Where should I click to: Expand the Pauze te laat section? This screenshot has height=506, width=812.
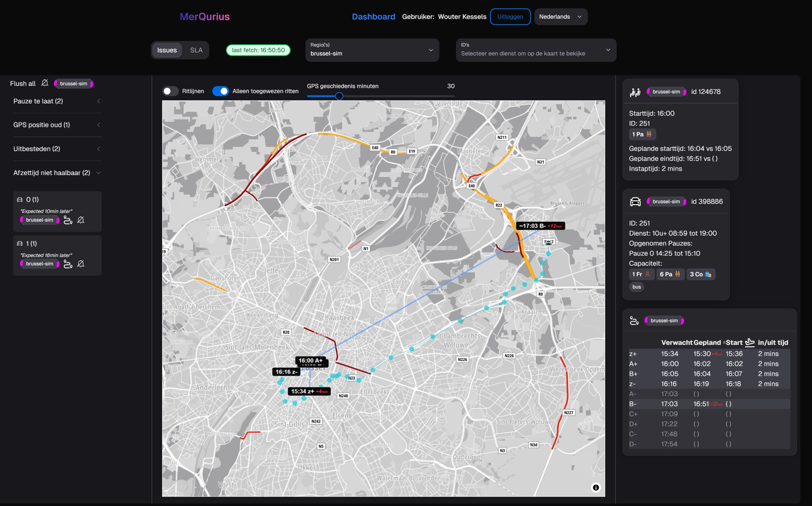[57, 102]
